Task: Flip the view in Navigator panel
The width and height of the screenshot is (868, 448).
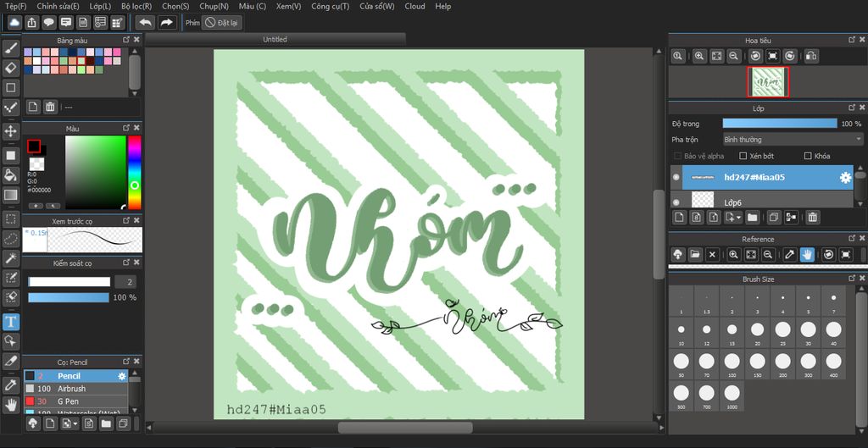Action: (x=811, y=56)
